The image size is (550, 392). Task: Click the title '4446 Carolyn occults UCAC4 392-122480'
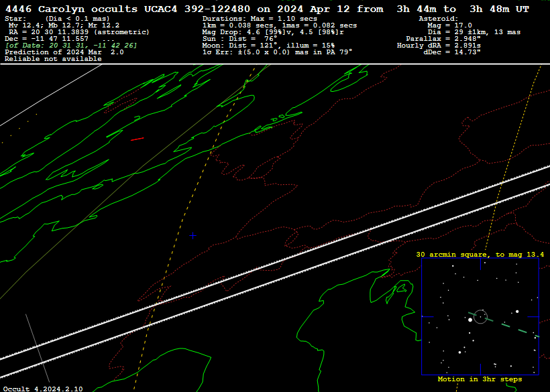pyautogui.click(x=128, y=9)
